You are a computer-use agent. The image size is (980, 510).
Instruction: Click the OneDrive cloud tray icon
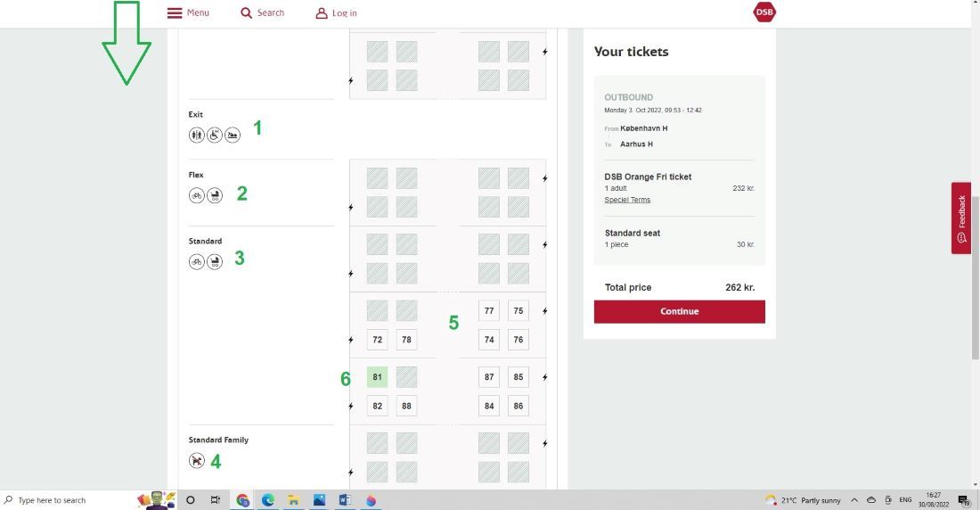[x=871, y=500]
